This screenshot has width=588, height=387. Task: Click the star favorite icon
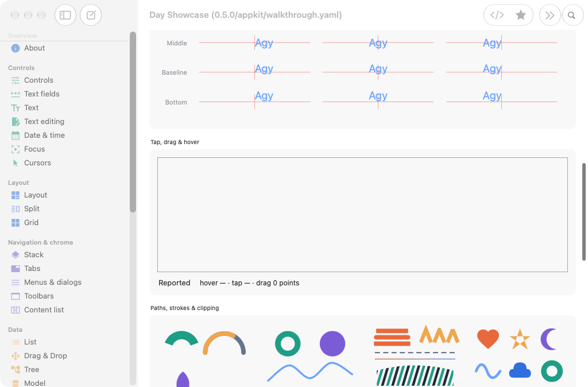pos(520,15)
